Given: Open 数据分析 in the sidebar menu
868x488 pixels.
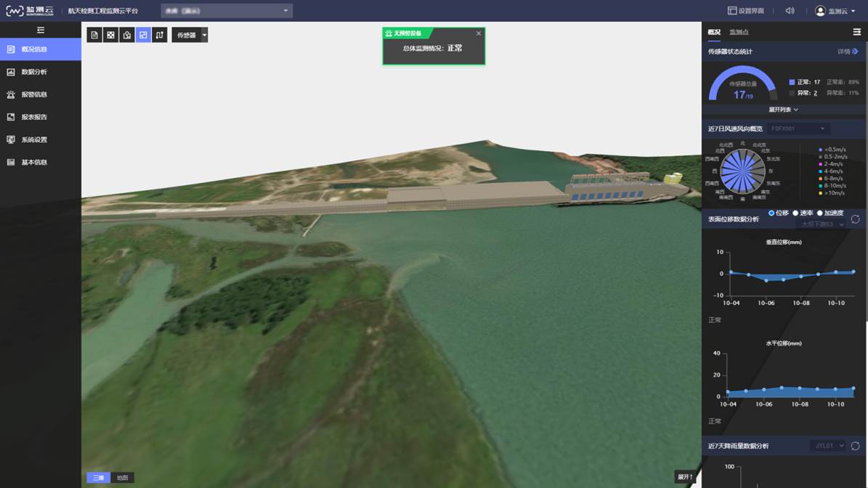Looking at the screenshot, I should (x=34, y=72).
